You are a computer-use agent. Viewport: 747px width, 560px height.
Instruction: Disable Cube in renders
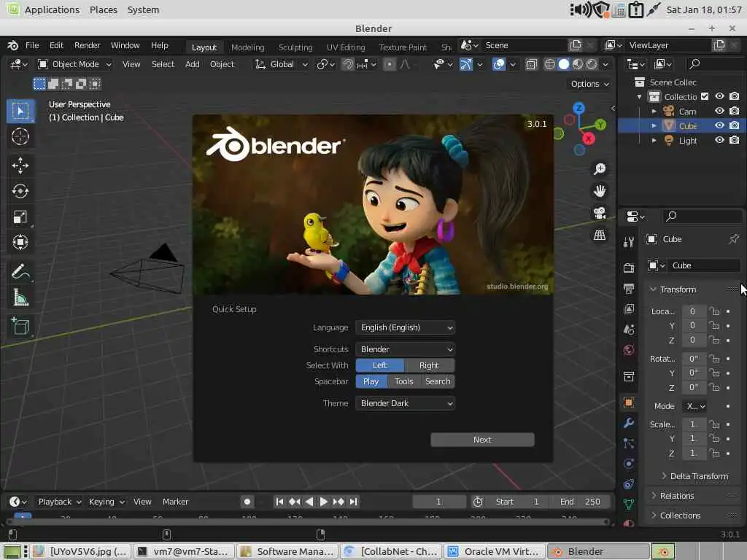[734, 125]
